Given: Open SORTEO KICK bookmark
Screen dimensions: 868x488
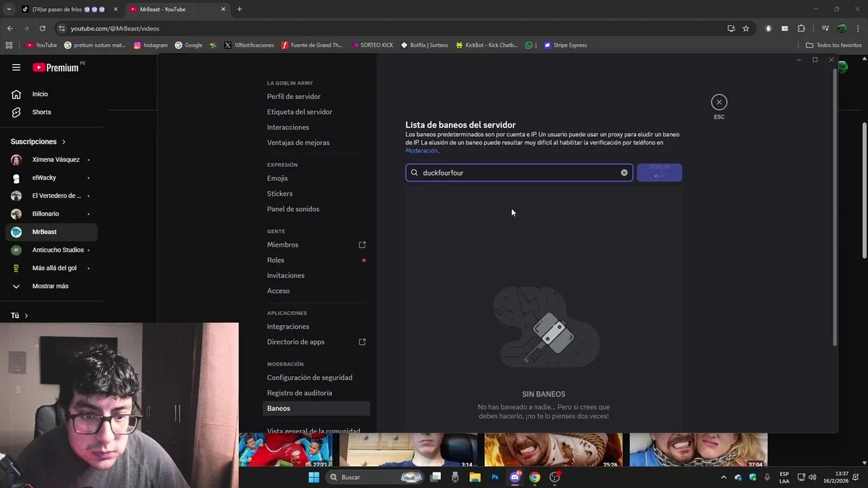Looking at the screenshot, I should 372,45.
